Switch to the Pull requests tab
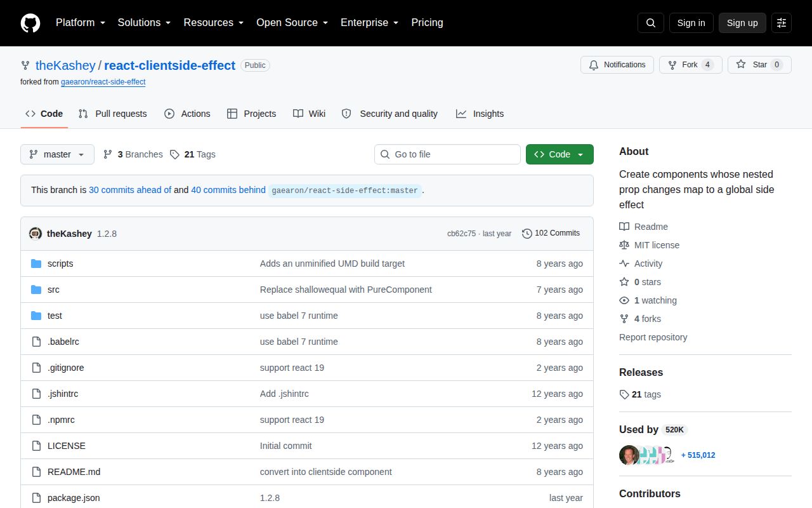812x508 pixels. click(x=112, y=114)
